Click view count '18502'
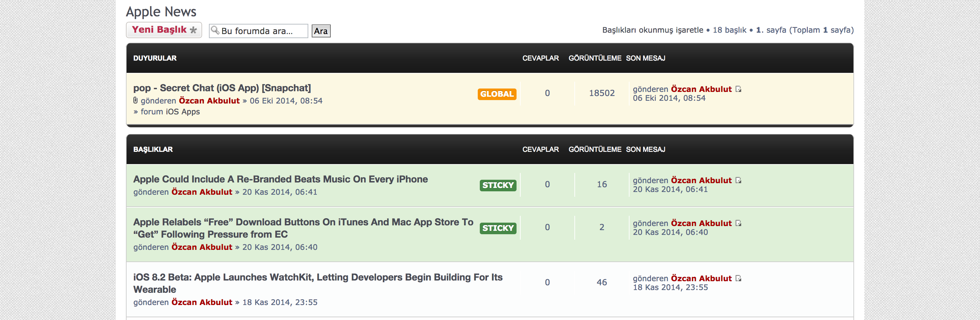The height and width of the screenshot is (320, 980). (602, 93)
